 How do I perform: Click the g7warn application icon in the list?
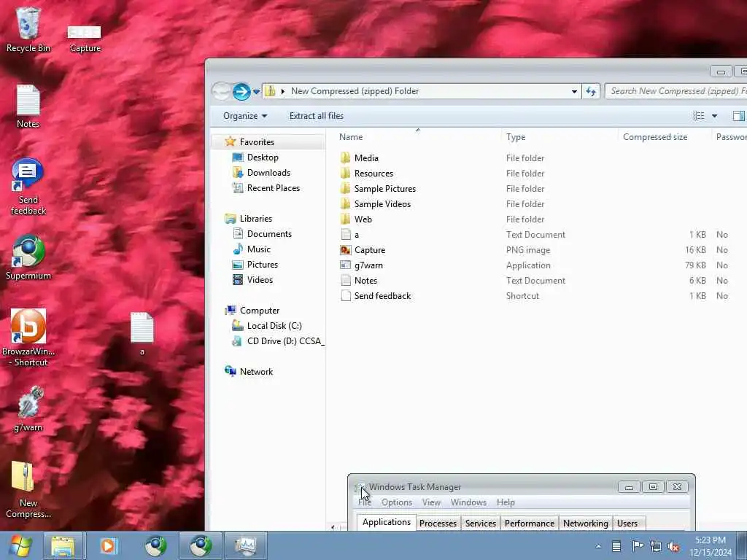(x=345, y=265)
